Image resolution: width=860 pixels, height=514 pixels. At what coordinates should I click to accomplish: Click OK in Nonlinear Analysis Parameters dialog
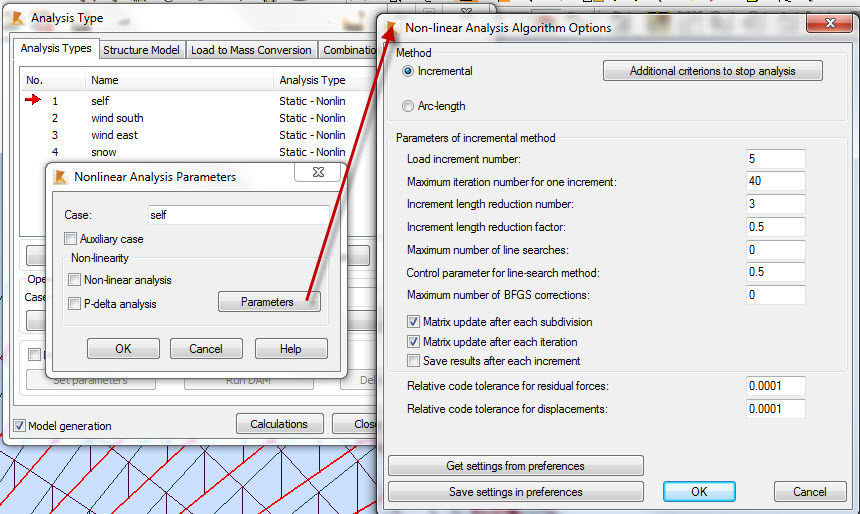click(x=123, y=349)
